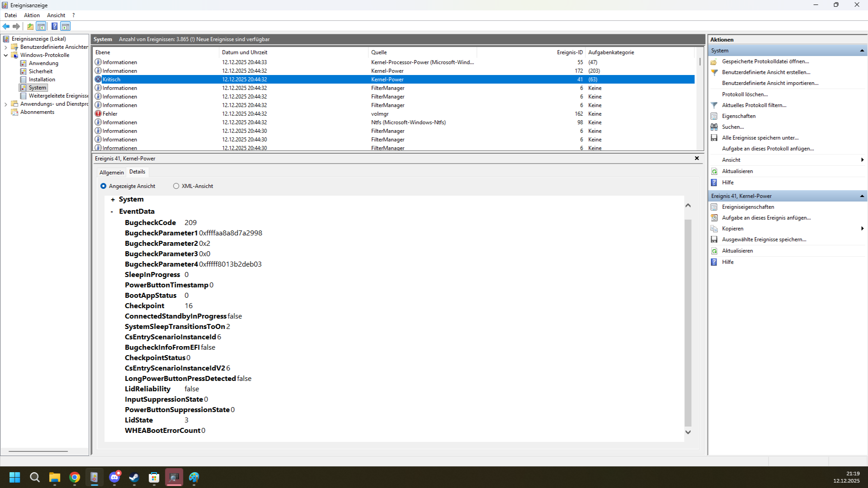868x488 pixels.
Task: Click the Back arrow toolbar icon
Action: [6, 26]
